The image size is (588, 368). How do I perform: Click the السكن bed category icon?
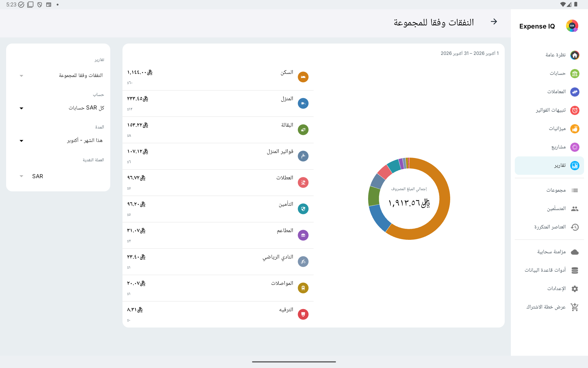[303, 77]
